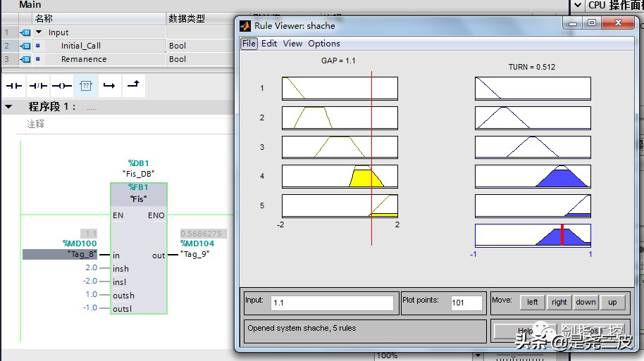
Task: Select Remanence row name
Action: 84,60
